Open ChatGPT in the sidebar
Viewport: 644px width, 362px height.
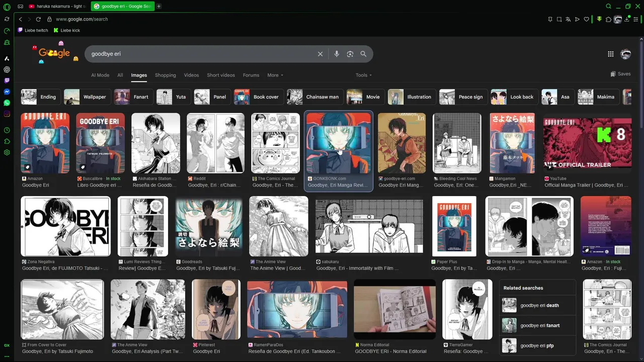point(7,69)
